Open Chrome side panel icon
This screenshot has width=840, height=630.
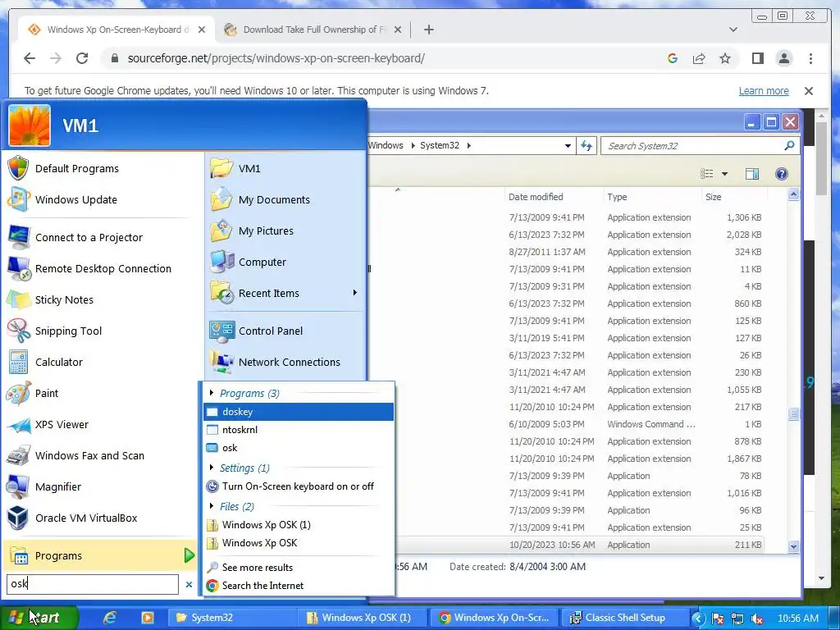point(757,58)
